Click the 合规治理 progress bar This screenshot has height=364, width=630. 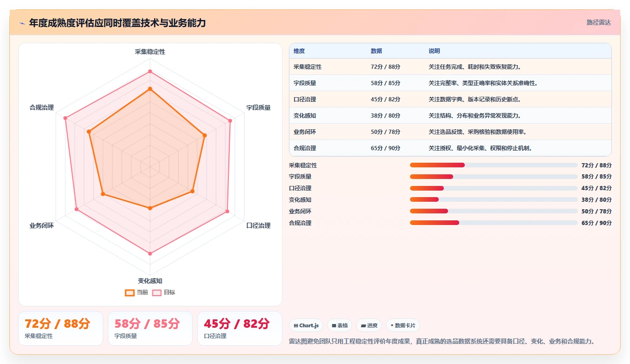pos(494,223)
